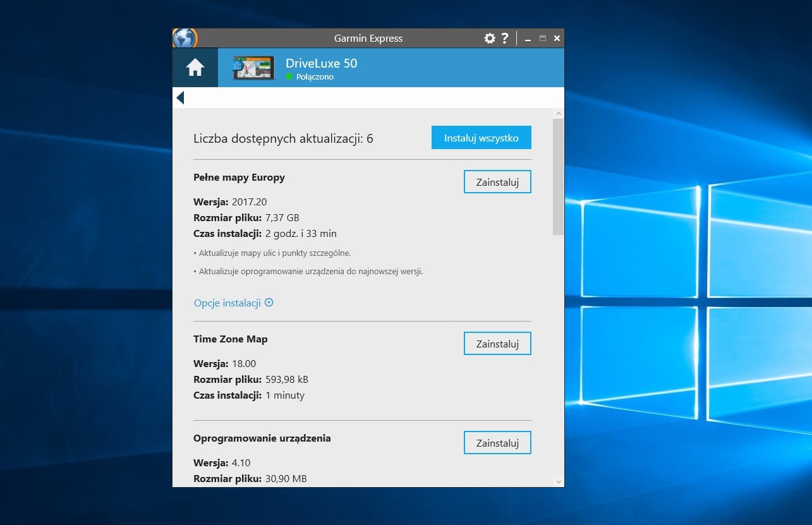This screenshot has height=525, width=812.
Task: Close the Garmin Express window
Action: [x=557, y=39]
